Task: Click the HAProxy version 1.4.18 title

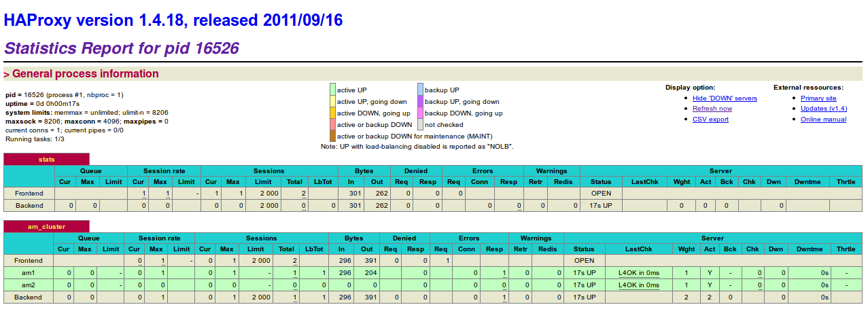Action: pyautogui.click(x=173, y=20)
